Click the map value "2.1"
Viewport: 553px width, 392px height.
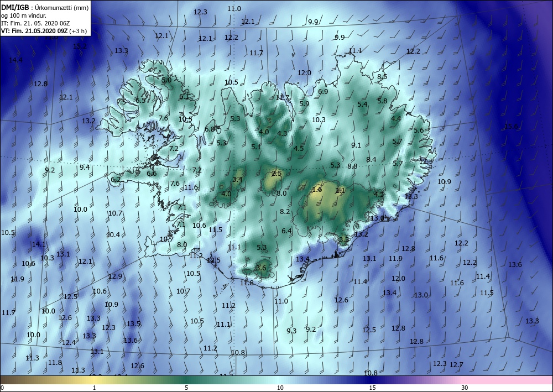click(x=340, y=191)
